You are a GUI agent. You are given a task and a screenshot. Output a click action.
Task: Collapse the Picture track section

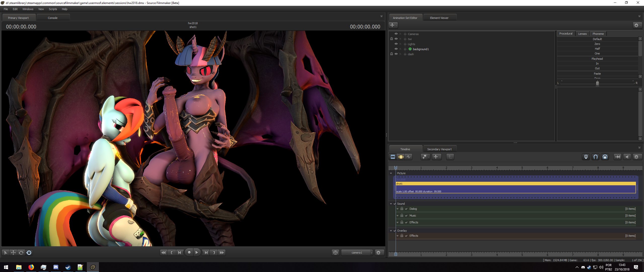tap(391, 173)
